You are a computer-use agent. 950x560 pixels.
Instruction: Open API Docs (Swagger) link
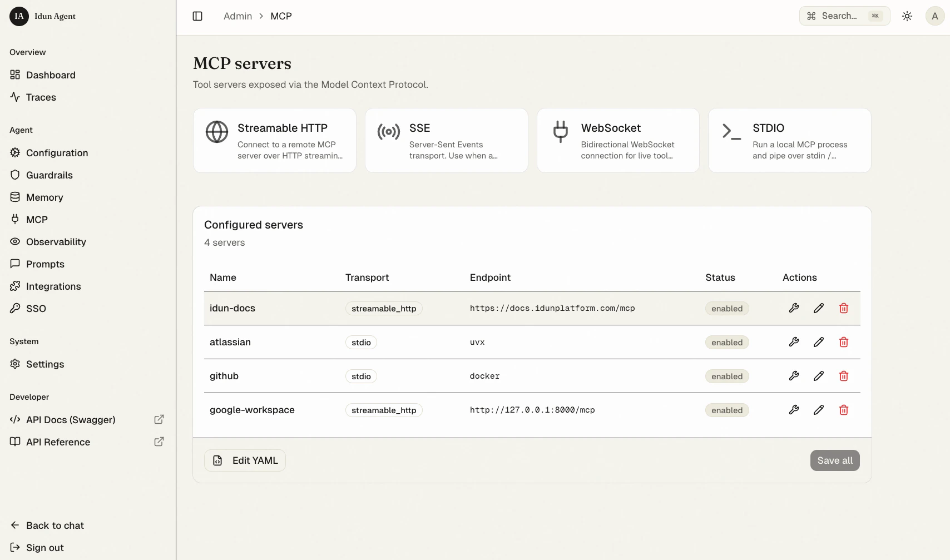[71, 420]
